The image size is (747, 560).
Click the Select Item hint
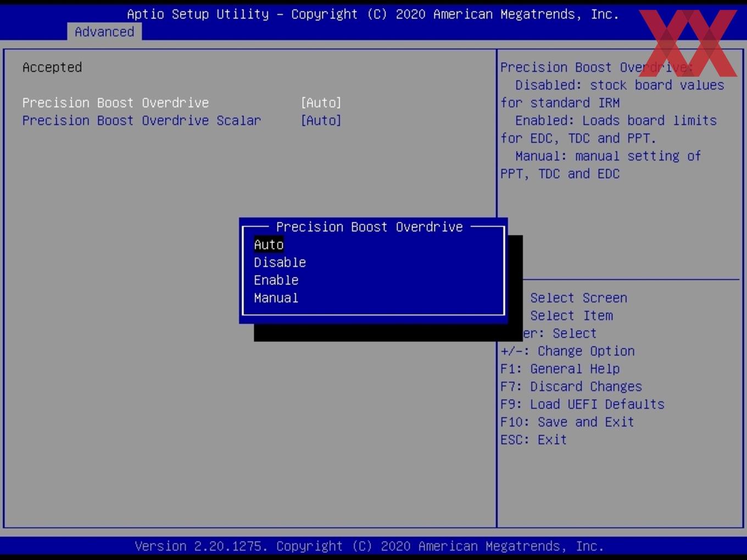(x=571, y=316)
